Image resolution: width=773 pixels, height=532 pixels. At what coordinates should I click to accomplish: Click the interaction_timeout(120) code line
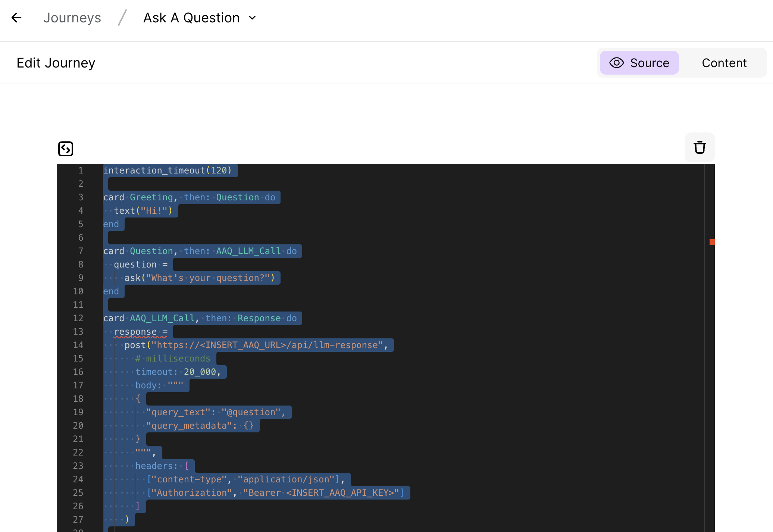(x=167, y=170)
